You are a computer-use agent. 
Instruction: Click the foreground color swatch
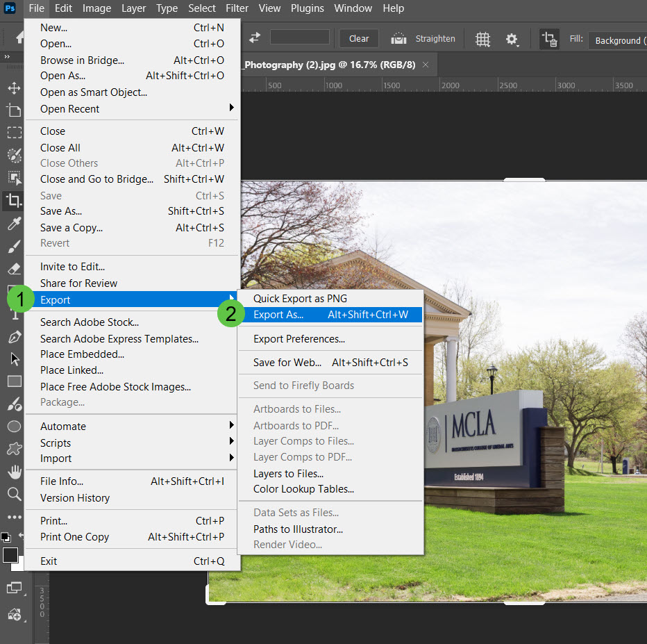click(x=10, y=555)
